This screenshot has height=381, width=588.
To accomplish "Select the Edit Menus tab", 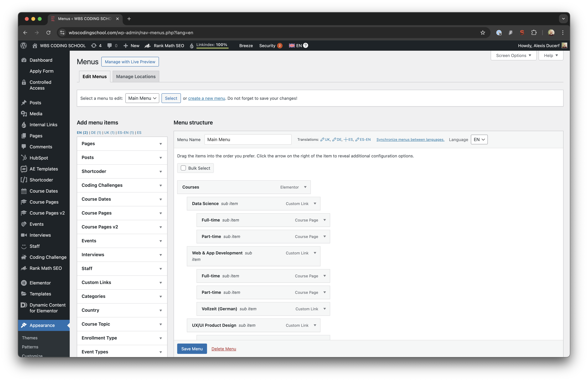I will 95,77.
